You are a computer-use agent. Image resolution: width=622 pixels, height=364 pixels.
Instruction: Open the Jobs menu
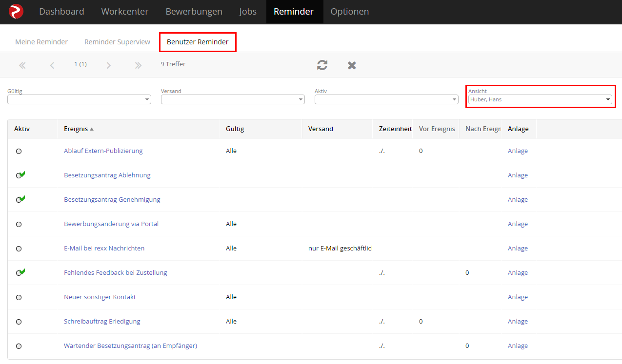coord(248,11)
